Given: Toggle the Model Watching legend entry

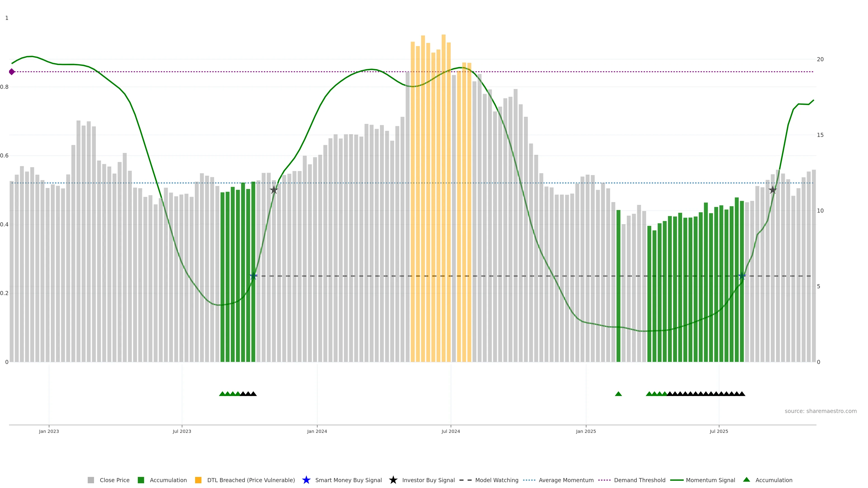Looking at the screenshot, I should 496,480.
